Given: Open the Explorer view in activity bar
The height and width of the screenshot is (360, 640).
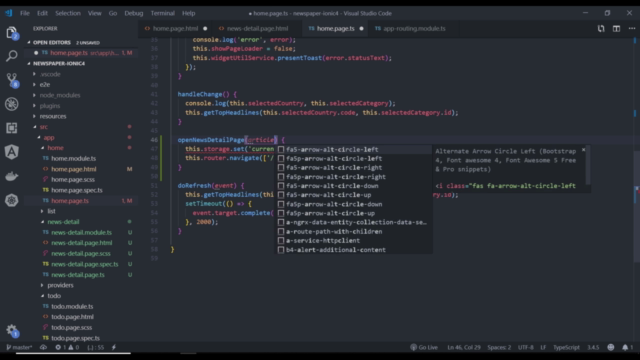Looking at the screenshot, I should pyautogui.click(x=11, y=33).
